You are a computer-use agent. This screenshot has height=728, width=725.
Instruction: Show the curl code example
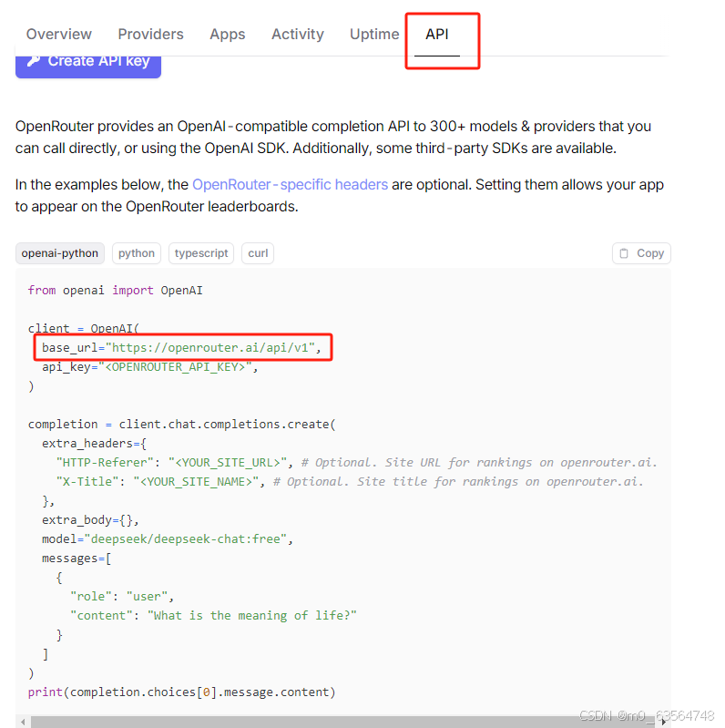pyautogui.click(x=258, y=253)
